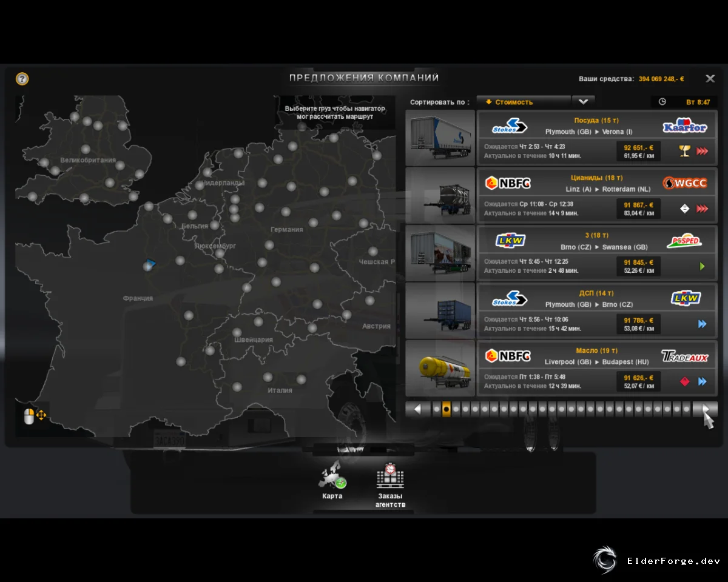This screenshot has width=728, height=582.
Task: Click the white hazard diamond in the Цианиды row
Action: click(685, 209)
